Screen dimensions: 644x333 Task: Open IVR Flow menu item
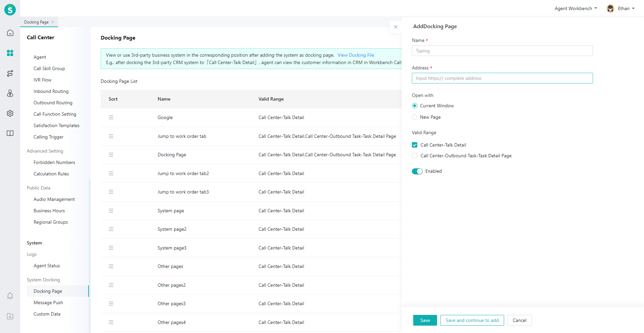42,80
